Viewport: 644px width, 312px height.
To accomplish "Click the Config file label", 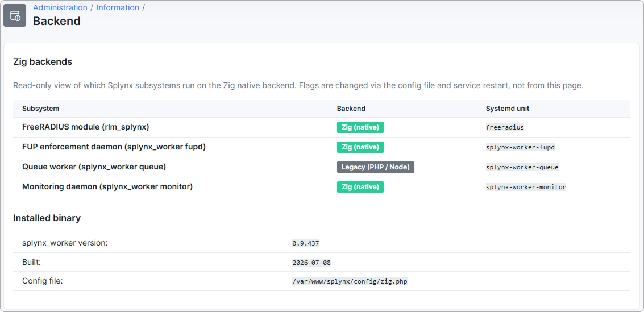I will pyautogui.click(x=42, y=281).
